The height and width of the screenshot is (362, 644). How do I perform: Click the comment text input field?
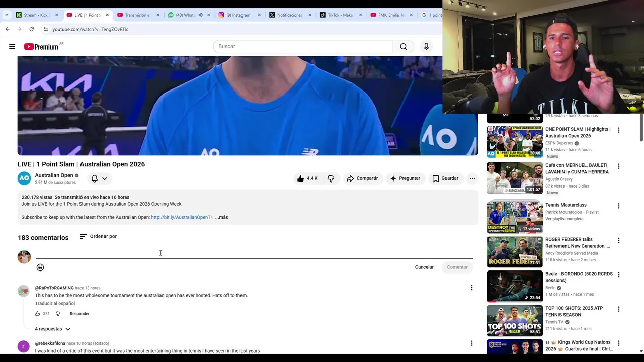[x=254, y=253]
